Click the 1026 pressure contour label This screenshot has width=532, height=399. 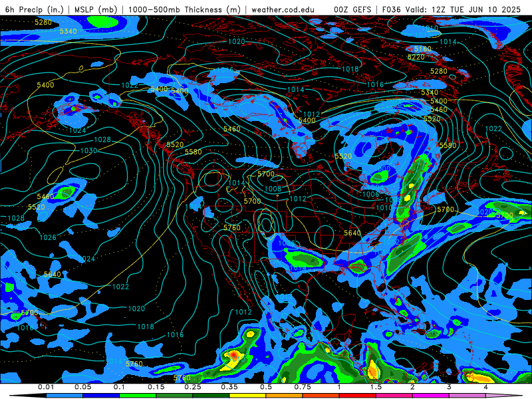click(x=48, y=237)
